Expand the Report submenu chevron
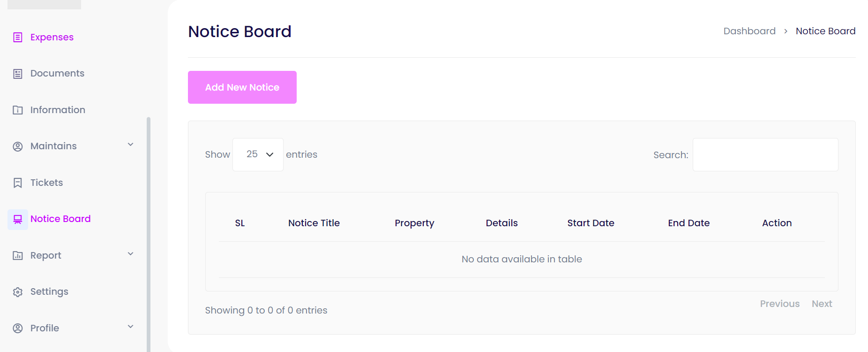Screen dimensions: 868x352 point(131,254)
